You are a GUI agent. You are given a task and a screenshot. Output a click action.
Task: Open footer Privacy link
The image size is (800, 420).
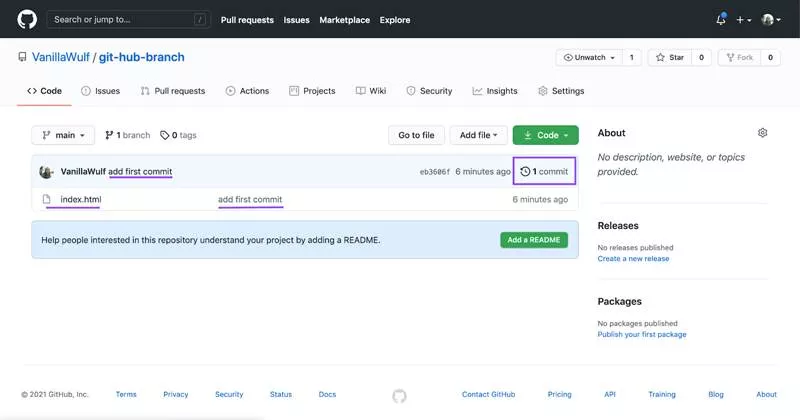coord(176,394)
